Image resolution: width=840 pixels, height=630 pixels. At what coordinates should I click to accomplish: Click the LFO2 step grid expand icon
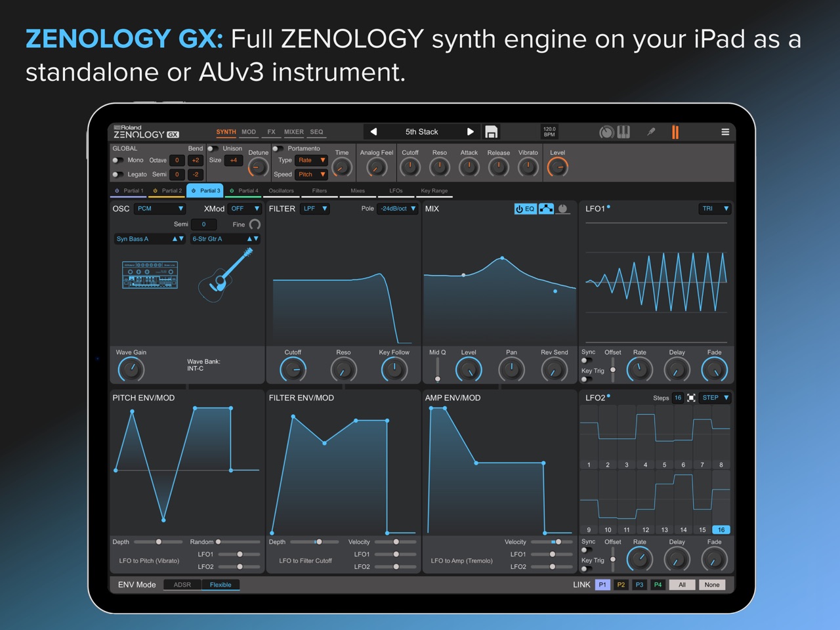coord(691,398)
